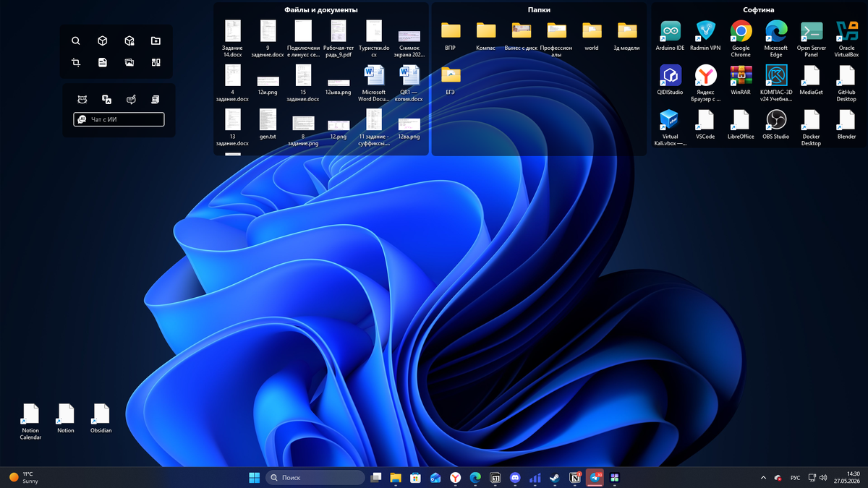This screenshot has width=868, height=488.
Task: Open Task View on the taskbar
Action: (x=376, y=478)
